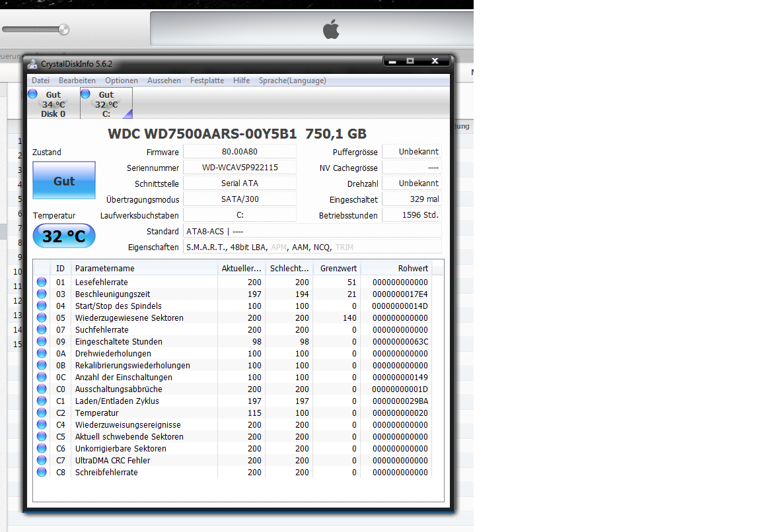Click status icon for Rekalibrierungswiederholungen

(42, 365)
